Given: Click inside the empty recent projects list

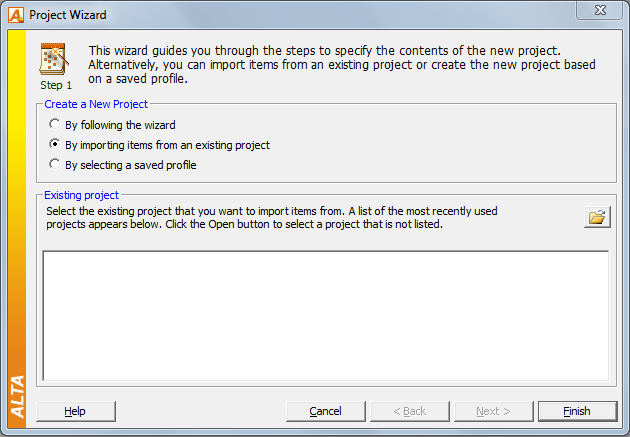Looking at the screenshot, I should 325,316.
